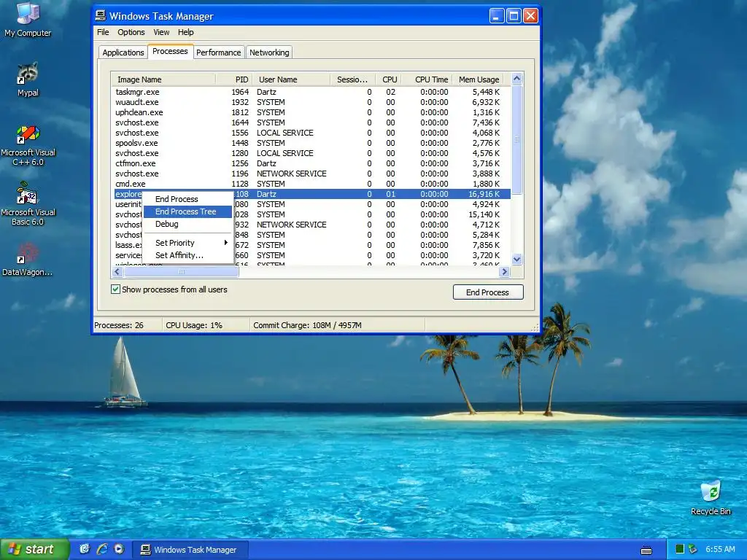Select the cmd.exe process row
This screenshot has width=747, height=560.
pos(312,184)
